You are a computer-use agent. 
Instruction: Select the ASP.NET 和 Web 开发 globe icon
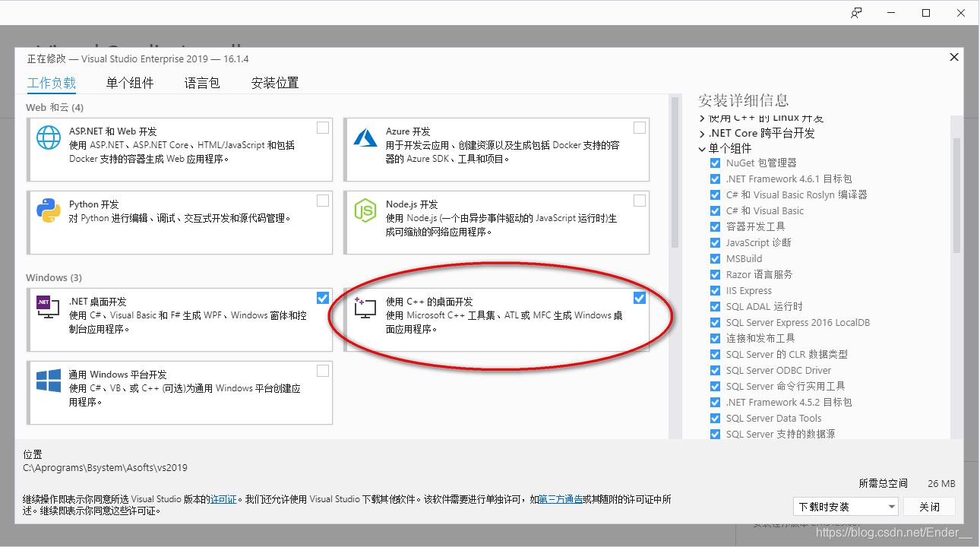[49, 137]
